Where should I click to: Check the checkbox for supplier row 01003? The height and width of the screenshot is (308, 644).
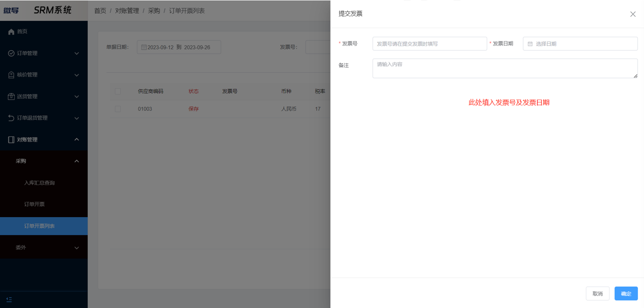click(118, 108)
